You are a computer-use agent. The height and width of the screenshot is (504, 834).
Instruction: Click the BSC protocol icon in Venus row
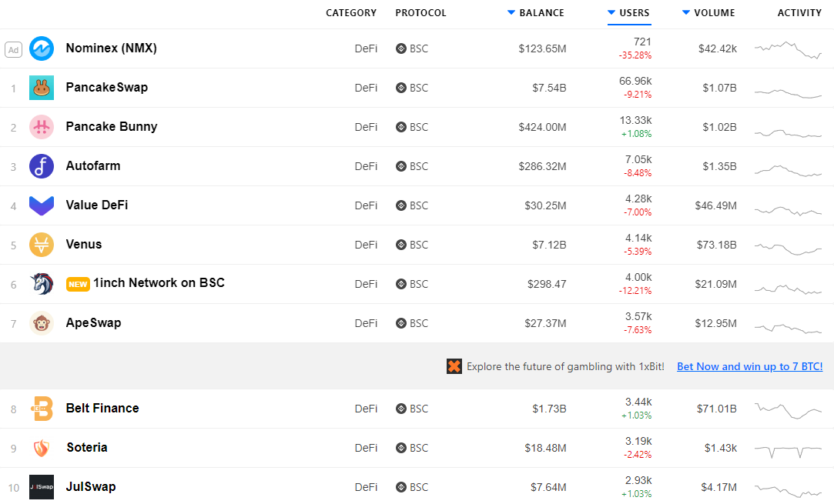(x=401, y=245)
